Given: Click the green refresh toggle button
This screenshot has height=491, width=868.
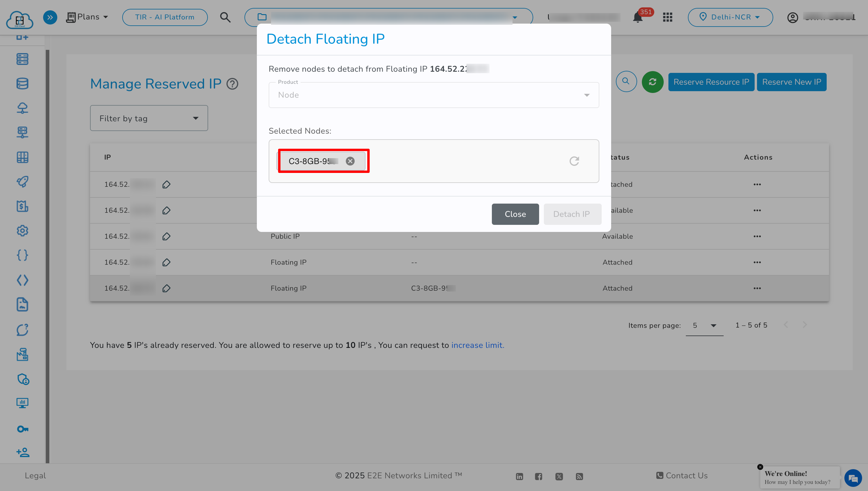Looking at the screenshot, I should tap(652, 82).
